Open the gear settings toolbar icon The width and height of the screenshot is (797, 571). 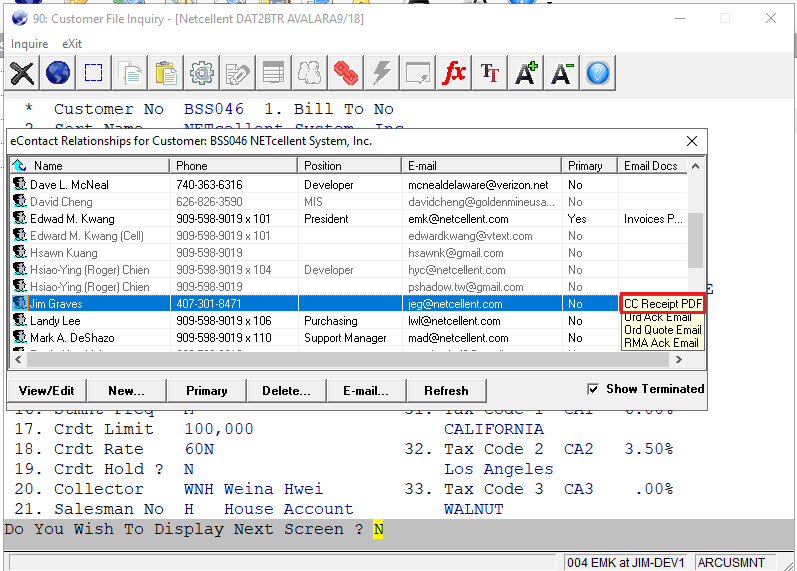coord(202,73)
